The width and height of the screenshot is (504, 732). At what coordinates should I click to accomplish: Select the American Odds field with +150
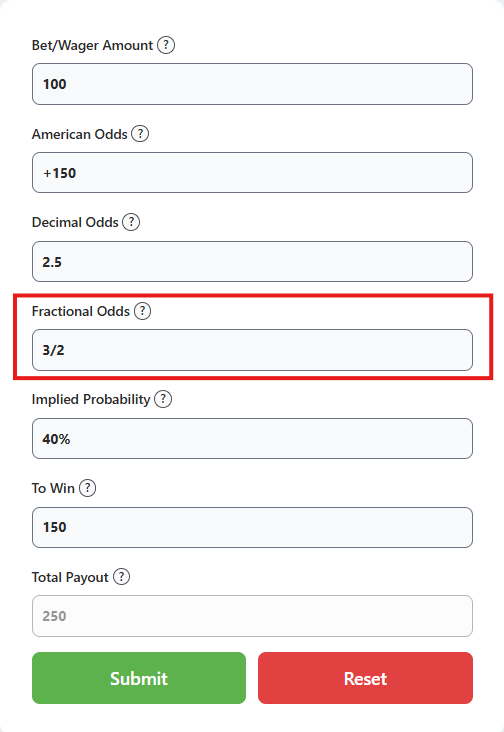(x=252, y=172)
